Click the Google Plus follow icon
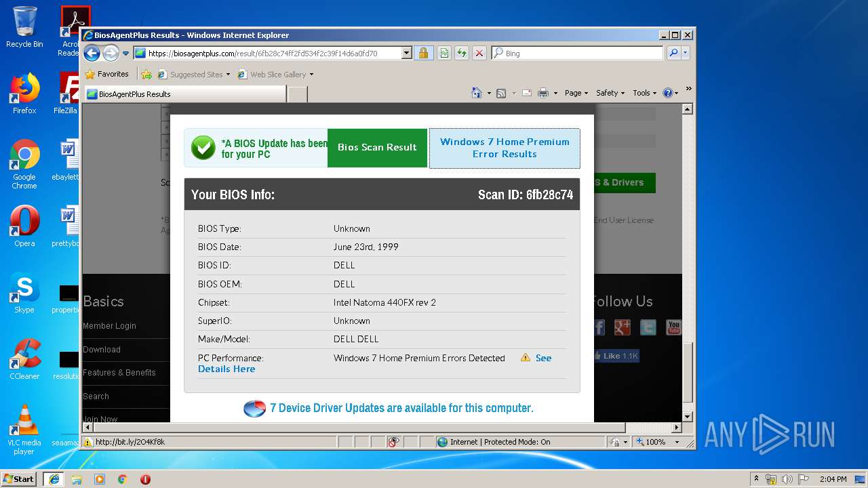The image size is (868, 488). 623,327
